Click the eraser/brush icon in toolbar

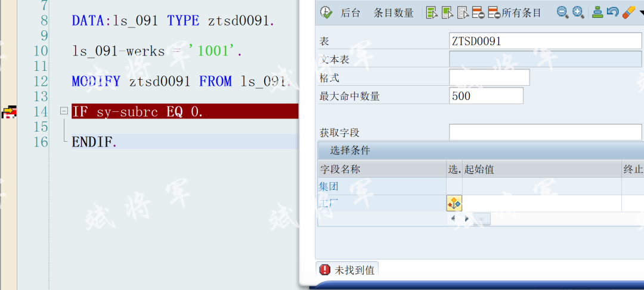pos(628,13)
